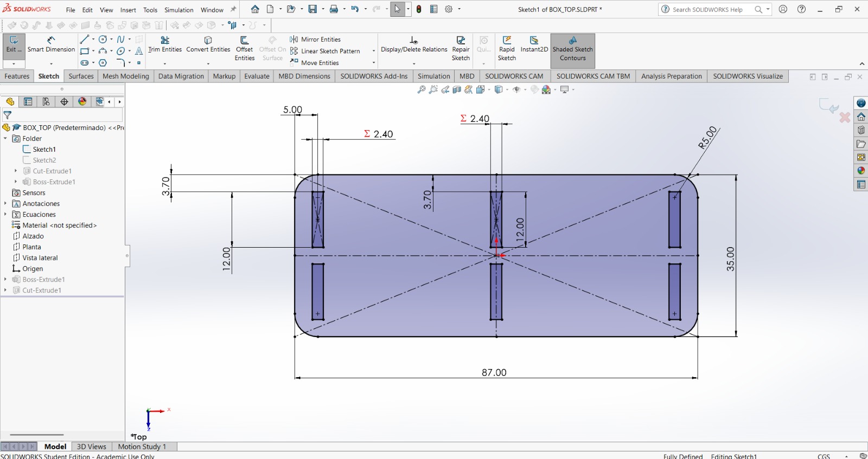The width and height of the screenshot is (868, 459).
Task: Click Mirror Entities in the ribbon
Action: [x=320, y=40]
